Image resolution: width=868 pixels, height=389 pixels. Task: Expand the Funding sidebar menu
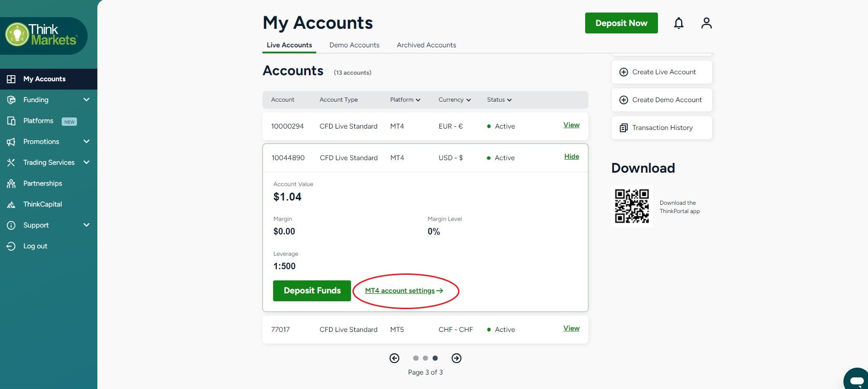coord(86,100)
